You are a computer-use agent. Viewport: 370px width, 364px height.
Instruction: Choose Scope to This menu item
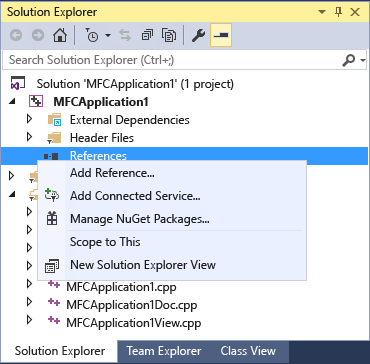105,242
